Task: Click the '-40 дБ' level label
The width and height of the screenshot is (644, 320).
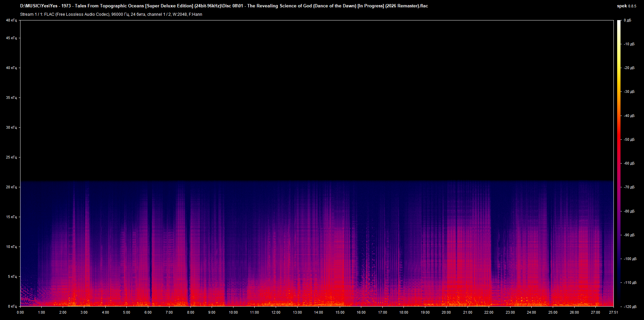Action: (629, 116)
